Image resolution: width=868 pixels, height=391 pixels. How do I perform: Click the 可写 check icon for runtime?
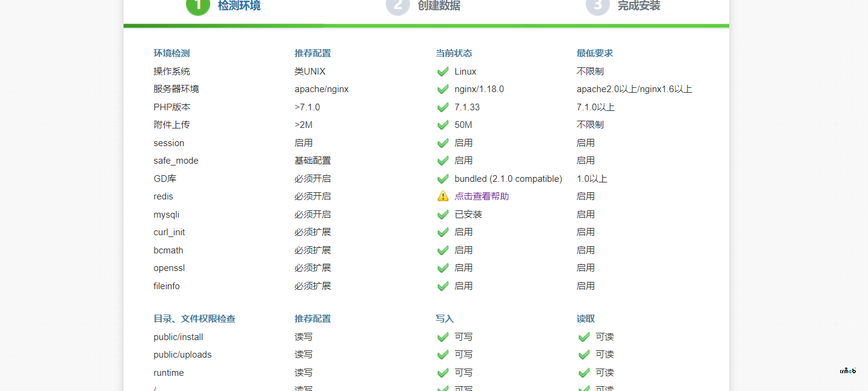pyautogui.click(x=443, y=373)
